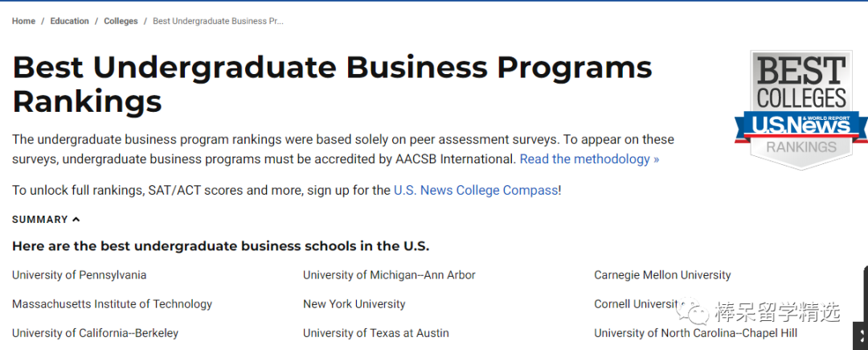Open Education breadcrumb link

pos(69,21)
